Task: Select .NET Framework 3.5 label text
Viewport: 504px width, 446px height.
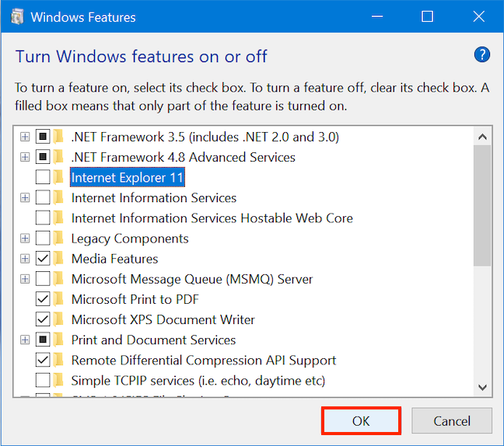Action: 205,137
